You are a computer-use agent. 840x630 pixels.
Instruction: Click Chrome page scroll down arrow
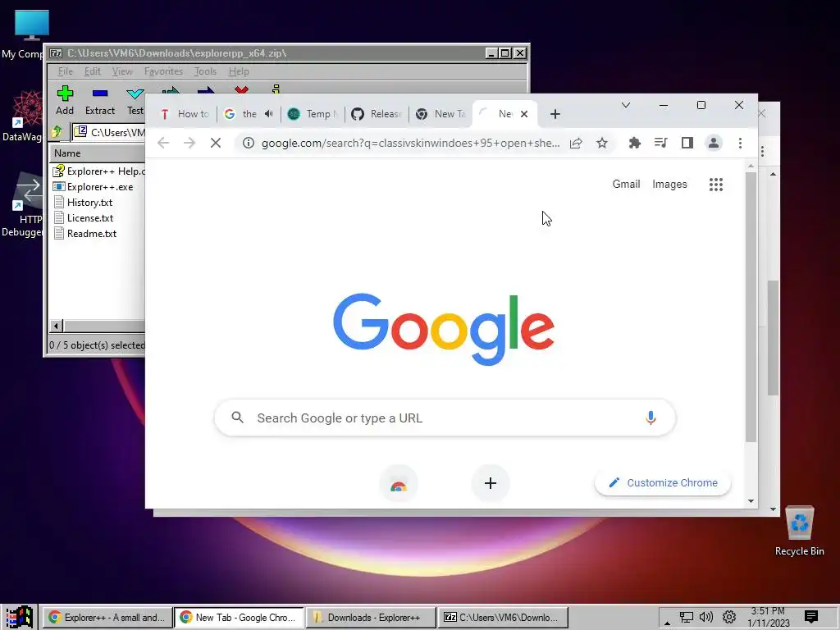(x=751, y=501)
